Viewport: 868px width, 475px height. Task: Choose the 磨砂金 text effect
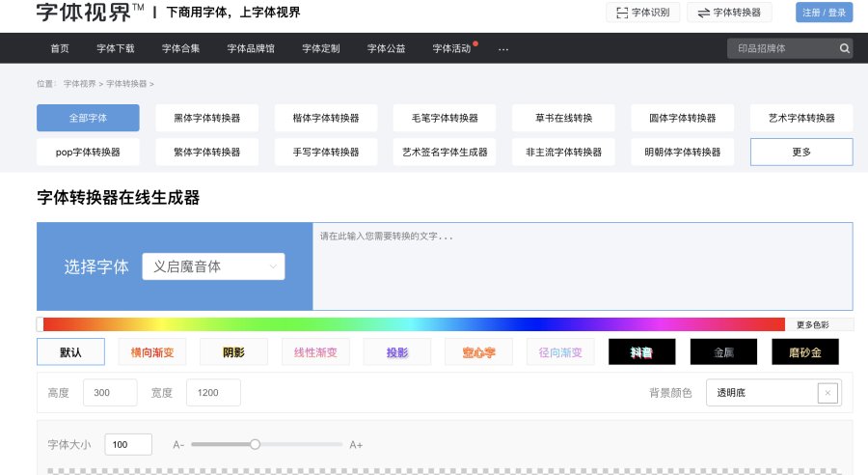point(805,352)
